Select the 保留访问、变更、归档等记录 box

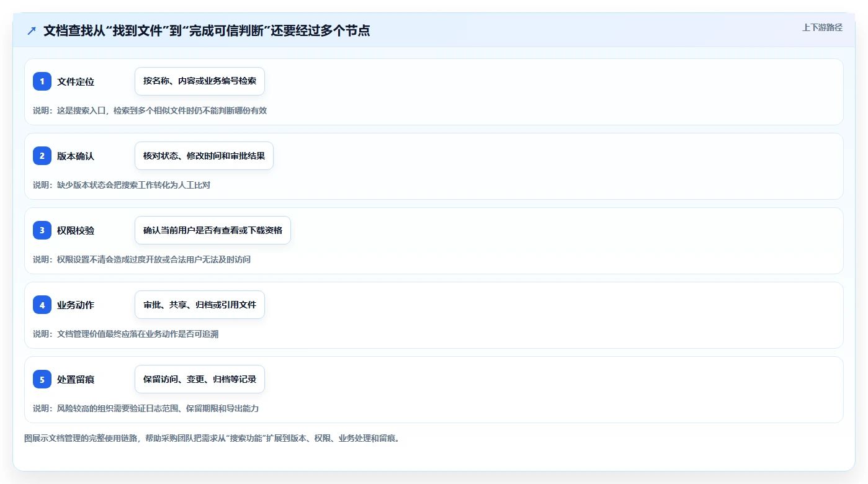point(200,379)
